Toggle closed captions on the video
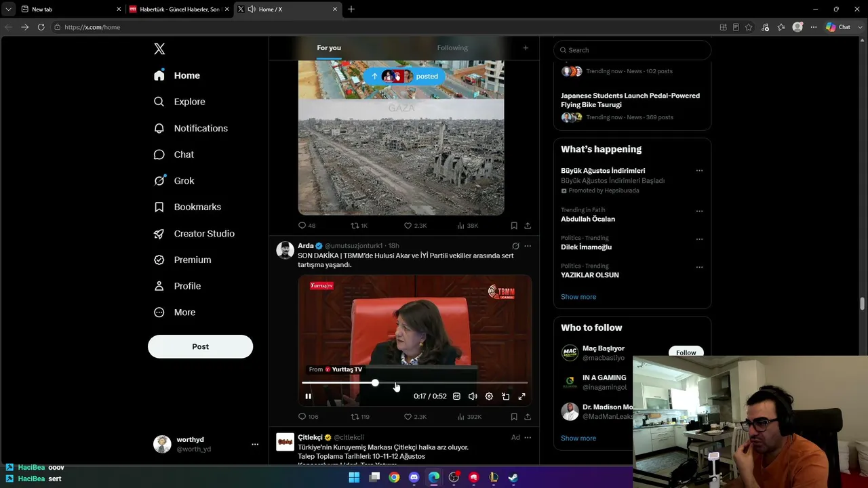Viewport: 868px width, 488px height. pos(456,396)
